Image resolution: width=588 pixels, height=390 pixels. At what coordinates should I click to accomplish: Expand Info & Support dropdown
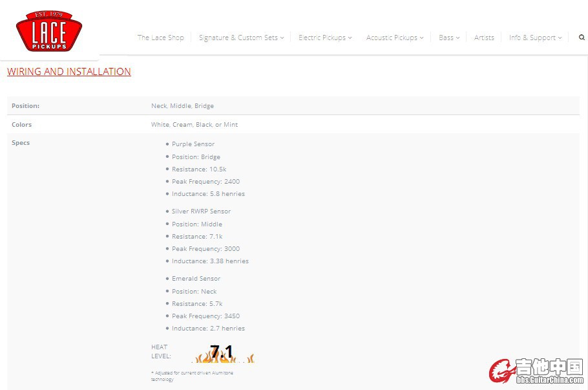536,38
